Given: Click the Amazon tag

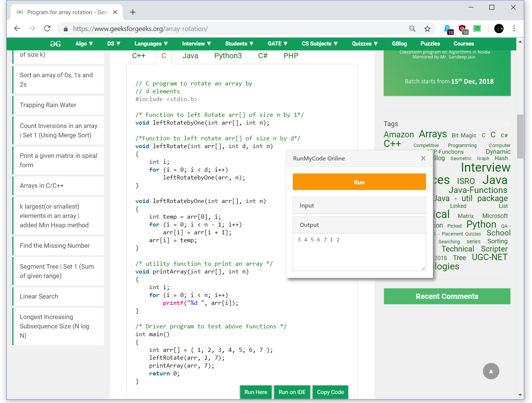Looking at the screenshot, I should pyautogui.click(x=399, y=135).
